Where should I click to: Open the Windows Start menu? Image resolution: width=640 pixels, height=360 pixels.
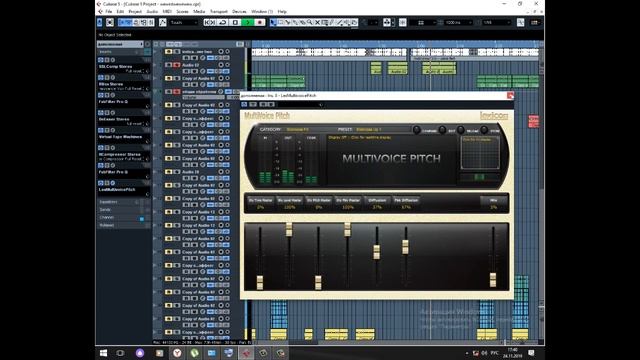pyautogui.click(x=103, y=353)
